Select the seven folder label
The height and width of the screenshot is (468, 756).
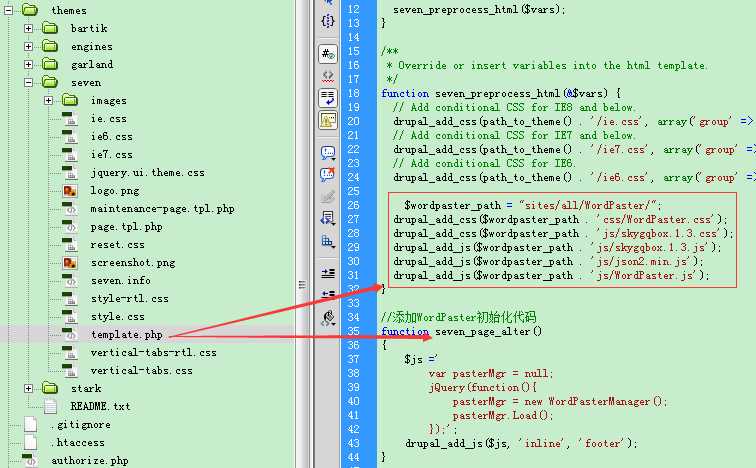[86, 83]
